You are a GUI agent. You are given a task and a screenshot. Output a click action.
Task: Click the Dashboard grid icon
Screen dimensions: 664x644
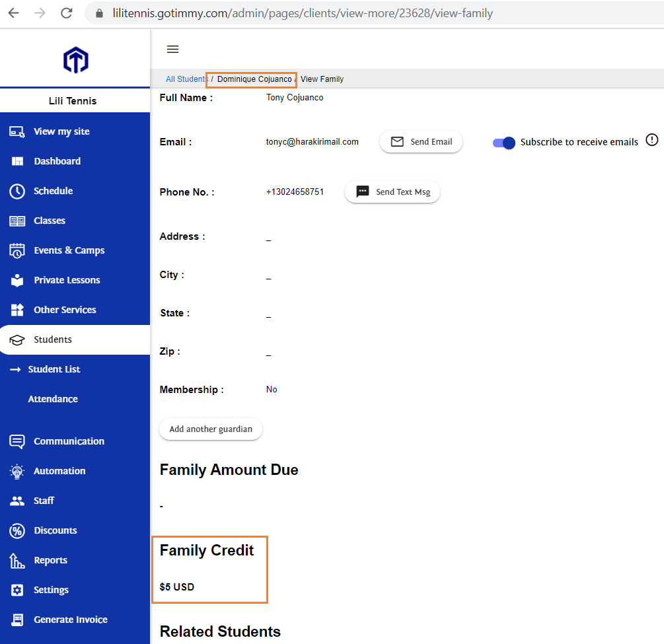pyautogui.click(x=17, y=161)
